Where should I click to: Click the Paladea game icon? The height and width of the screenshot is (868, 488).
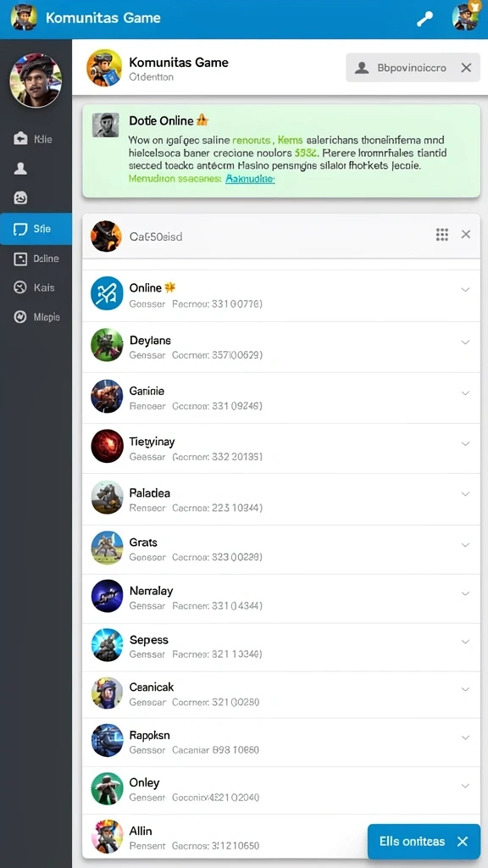coord(107,497)
